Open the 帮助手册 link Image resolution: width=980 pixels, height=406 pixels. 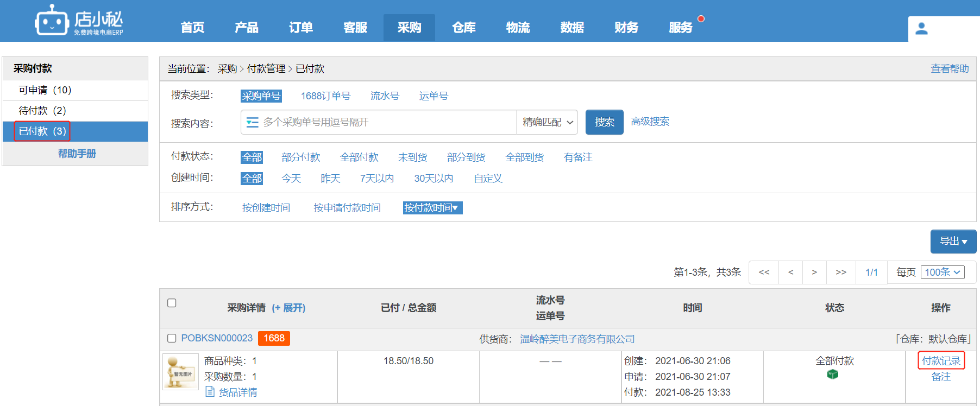click(77, 154)
